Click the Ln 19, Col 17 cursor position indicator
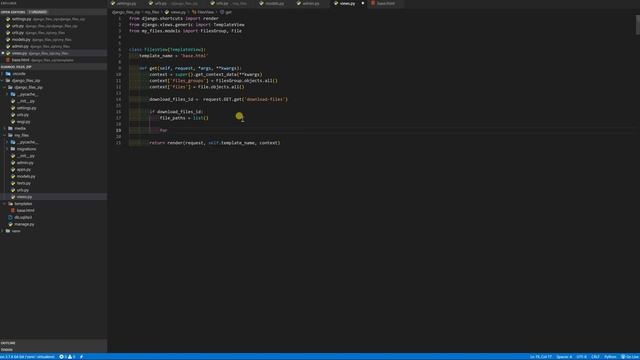640x360 pixels. coord(540,357)
